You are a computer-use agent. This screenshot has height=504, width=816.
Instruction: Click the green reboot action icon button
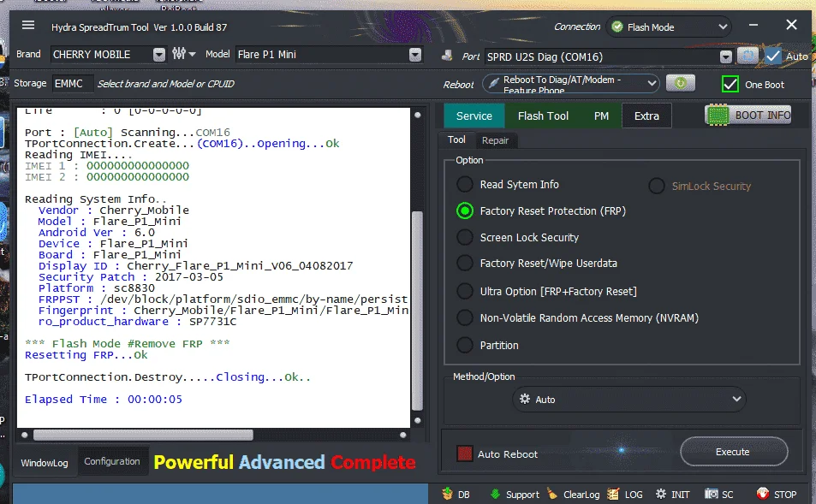680,83
